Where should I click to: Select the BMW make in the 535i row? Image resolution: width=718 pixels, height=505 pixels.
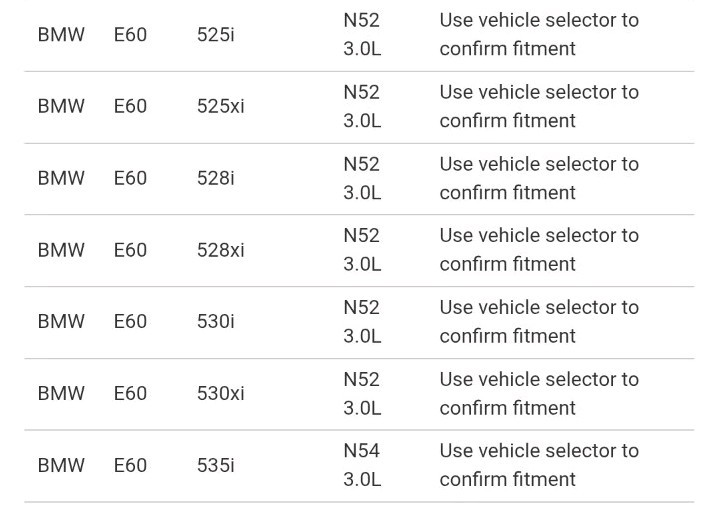tap(61, 465)
